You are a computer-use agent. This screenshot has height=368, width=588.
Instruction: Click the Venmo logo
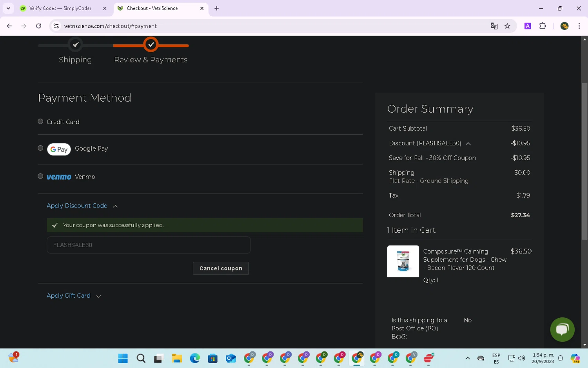point(59,177)
